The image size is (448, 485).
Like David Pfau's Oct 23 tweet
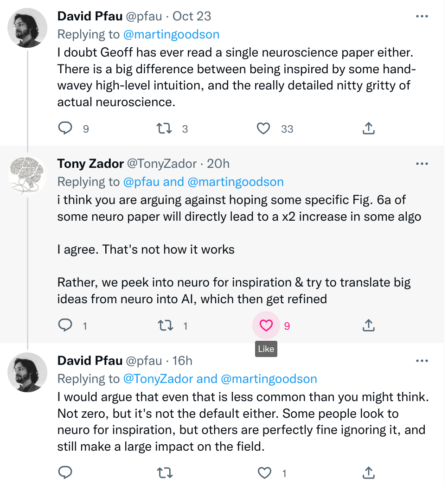tap(263, 128)
